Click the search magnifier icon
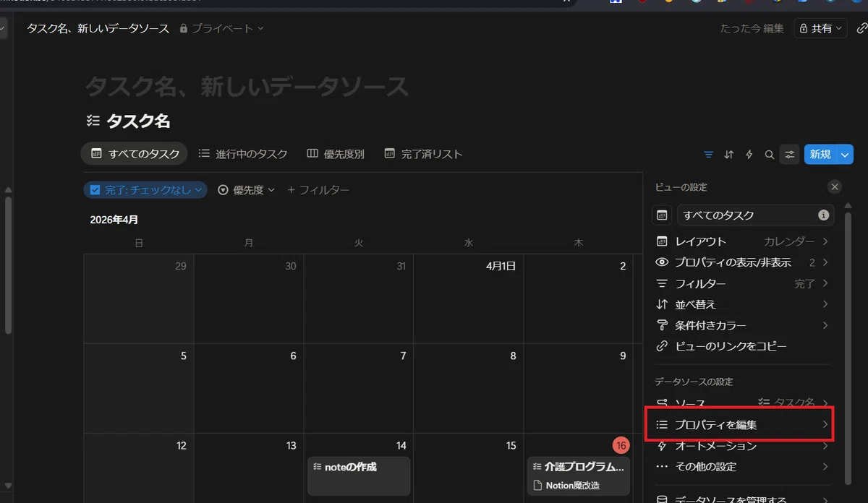Viewport: 868px width, 503px height. tap(770, 154)
